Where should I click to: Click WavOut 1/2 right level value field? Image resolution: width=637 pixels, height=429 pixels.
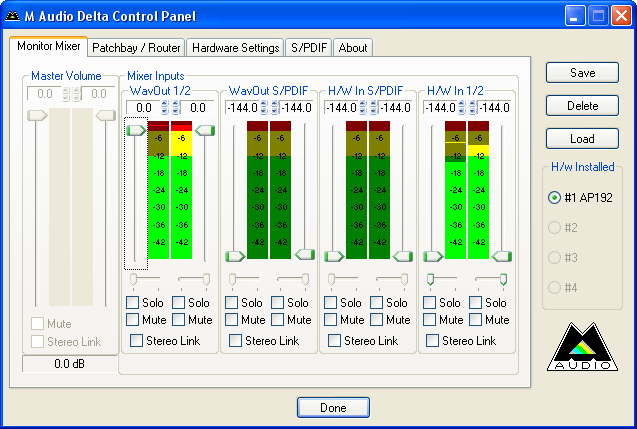pyautogui.click(x=197, y=108)
